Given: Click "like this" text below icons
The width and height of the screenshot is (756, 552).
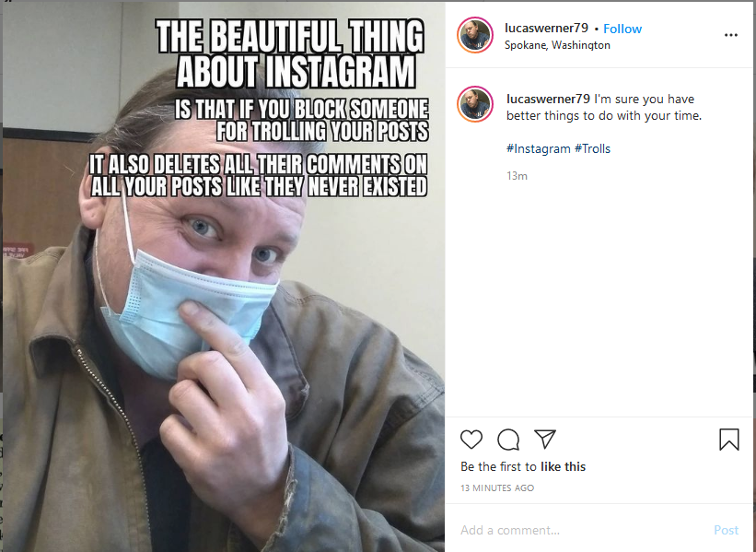Looking at the screenshot, I should [564, 466].
